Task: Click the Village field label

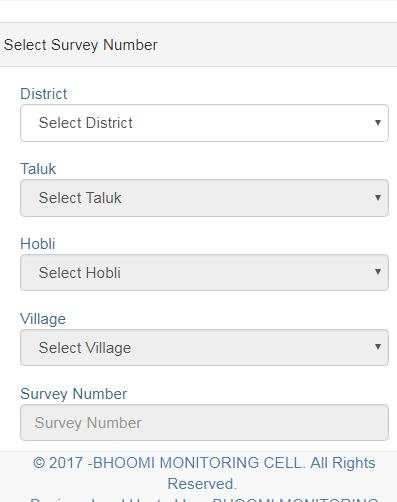Action: pyautogui.click(x=43, y=319)
